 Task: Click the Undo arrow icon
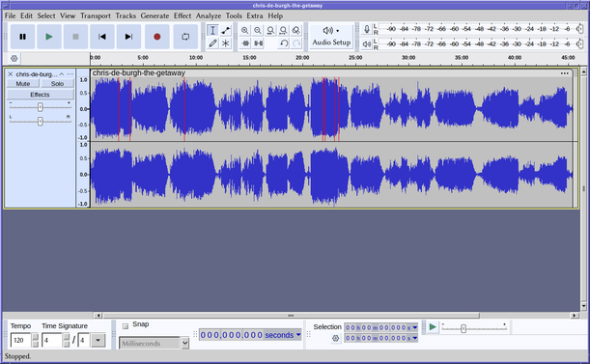(284, 43)
